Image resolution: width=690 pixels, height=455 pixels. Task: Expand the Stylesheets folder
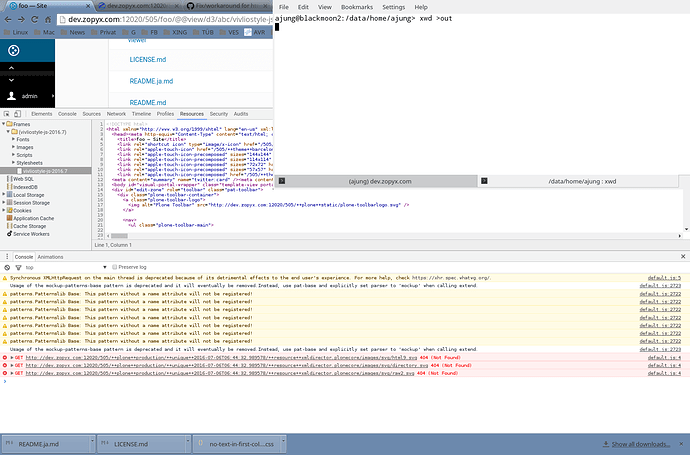pos(14,162)
